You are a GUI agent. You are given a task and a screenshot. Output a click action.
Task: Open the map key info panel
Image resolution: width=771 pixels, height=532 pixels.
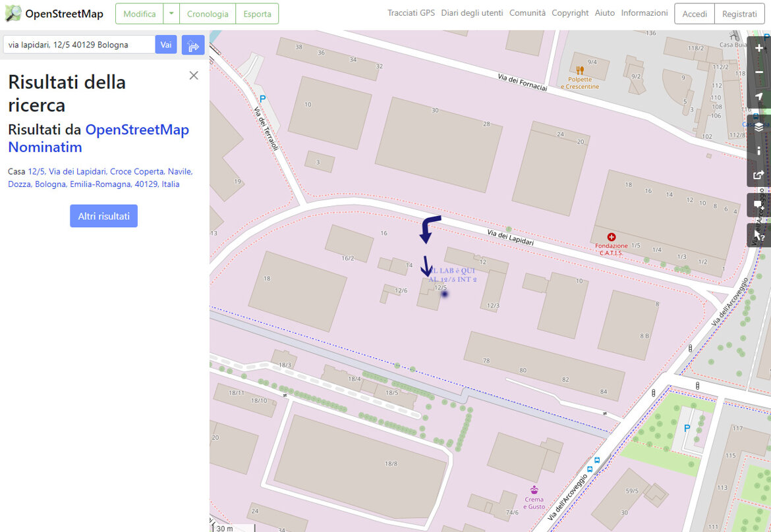[759, 151]
